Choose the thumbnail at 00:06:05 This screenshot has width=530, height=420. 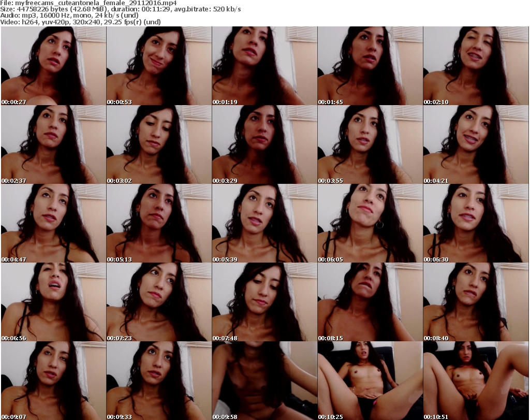click(x=370, y=223)
